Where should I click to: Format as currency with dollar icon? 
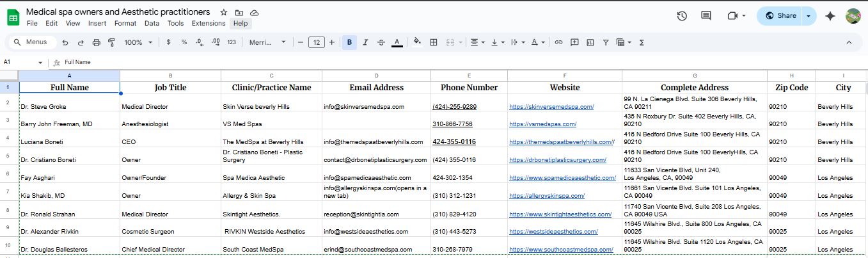[x=168, y=42]
